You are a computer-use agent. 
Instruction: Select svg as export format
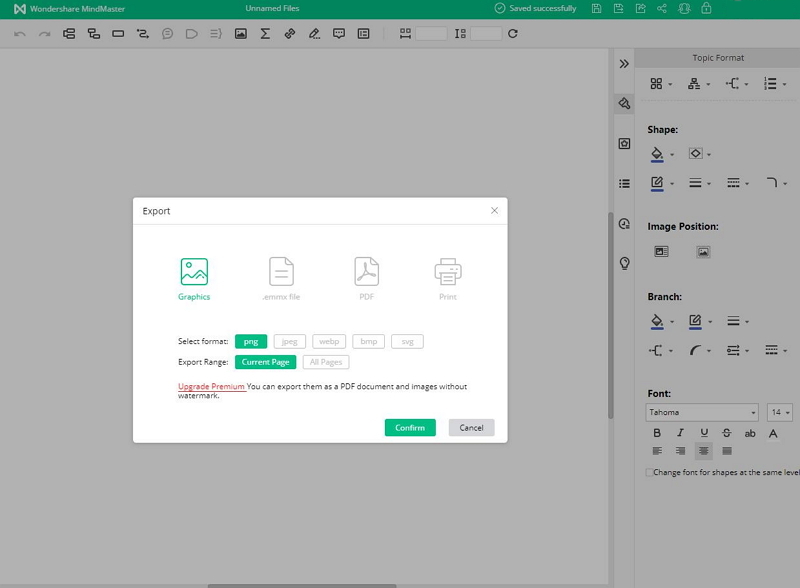point(407,341)
